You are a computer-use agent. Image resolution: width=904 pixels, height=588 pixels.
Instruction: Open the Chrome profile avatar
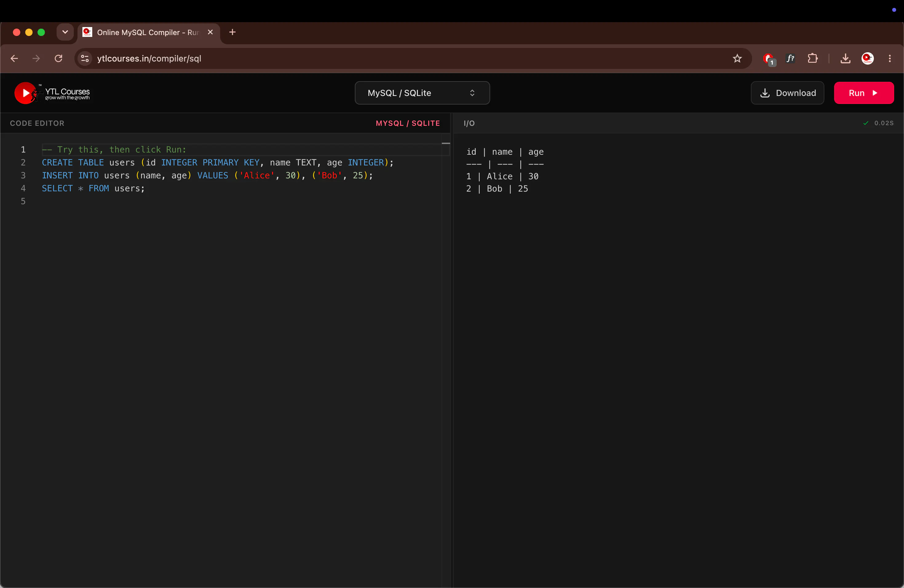pyautogui.click(x=867, y=58)
